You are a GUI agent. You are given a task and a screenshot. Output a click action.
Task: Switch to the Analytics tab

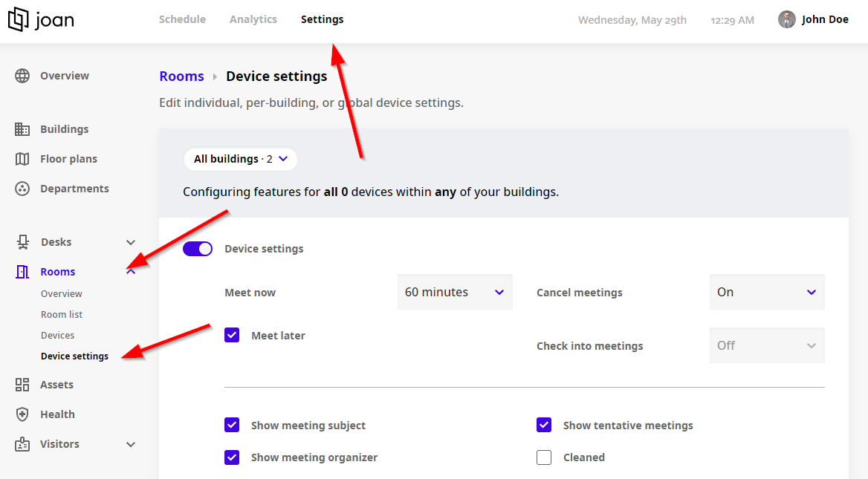[x=253, y=19]
